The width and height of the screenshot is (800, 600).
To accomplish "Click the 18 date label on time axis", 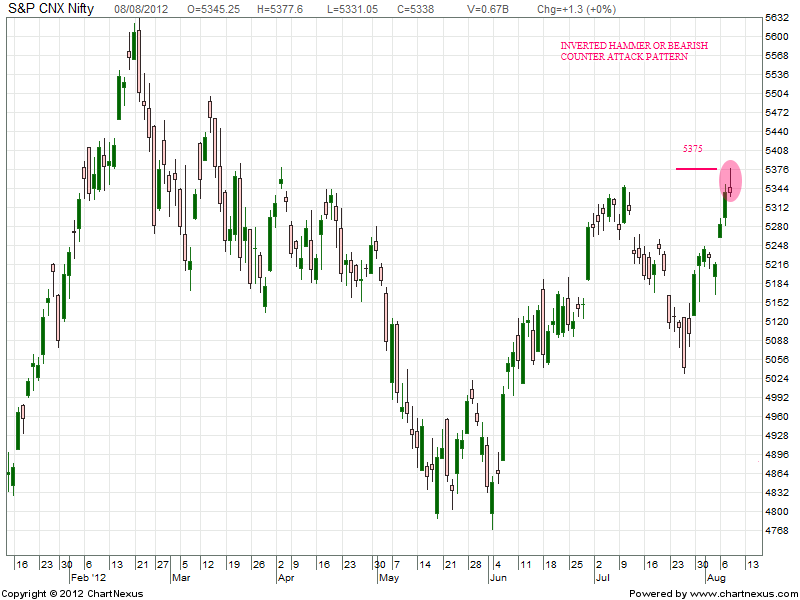I will point(551,564).
